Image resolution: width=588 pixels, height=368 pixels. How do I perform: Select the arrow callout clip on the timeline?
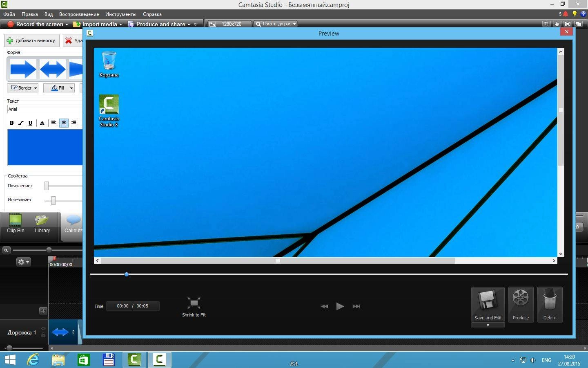click(63, 332)
